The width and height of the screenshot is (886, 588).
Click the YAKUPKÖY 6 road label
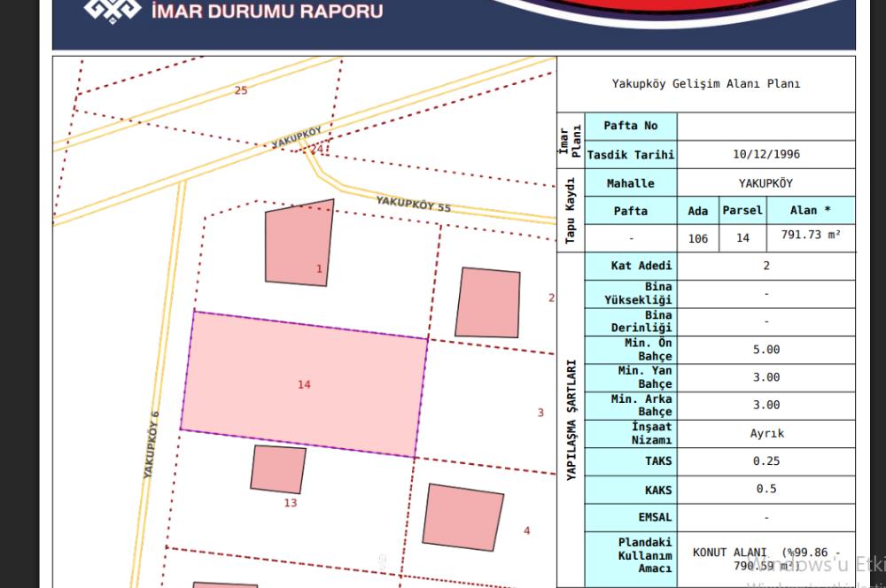pos(151,445)
